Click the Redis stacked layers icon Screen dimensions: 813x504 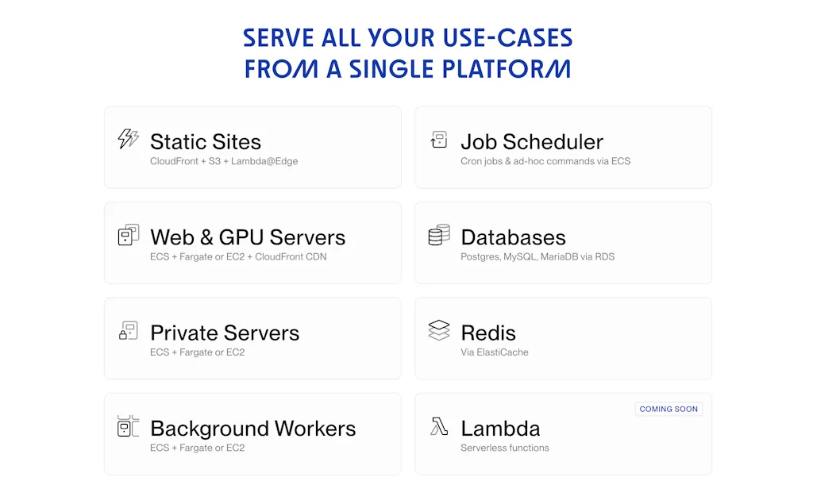[439, 330]
